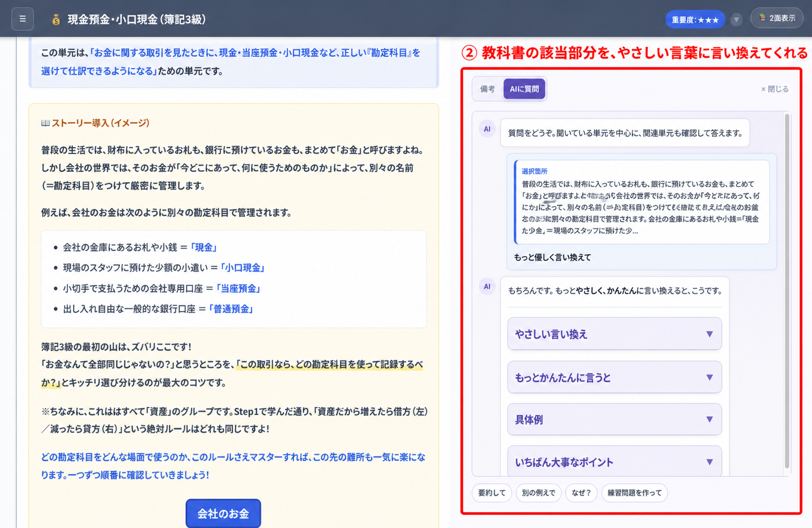Screen dimensions: 812x528
Task: Click the 別の例えで suggestion chip
Action: pyautogui.click(x=538, y=492)
